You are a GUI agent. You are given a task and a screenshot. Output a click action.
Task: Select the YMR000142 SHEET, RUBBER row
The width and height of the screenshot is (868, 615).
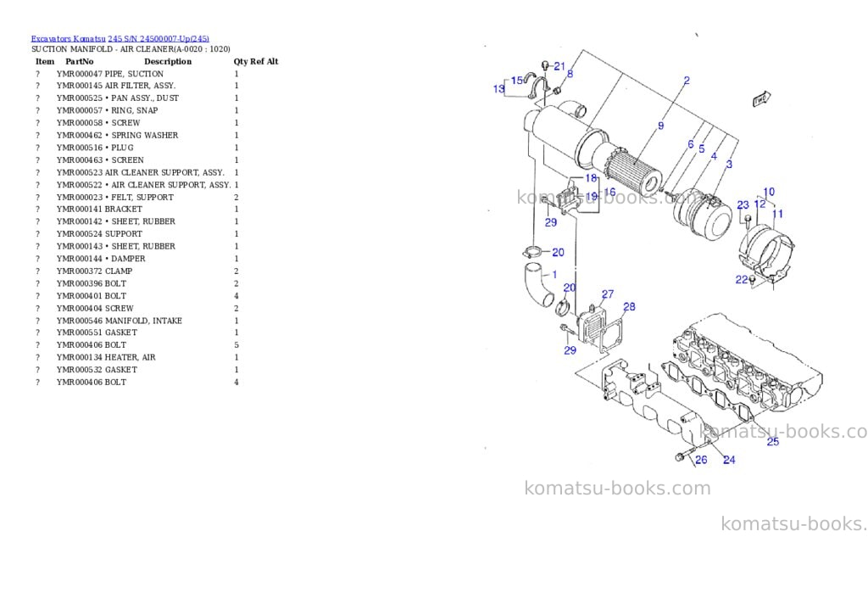click(137, 221)
